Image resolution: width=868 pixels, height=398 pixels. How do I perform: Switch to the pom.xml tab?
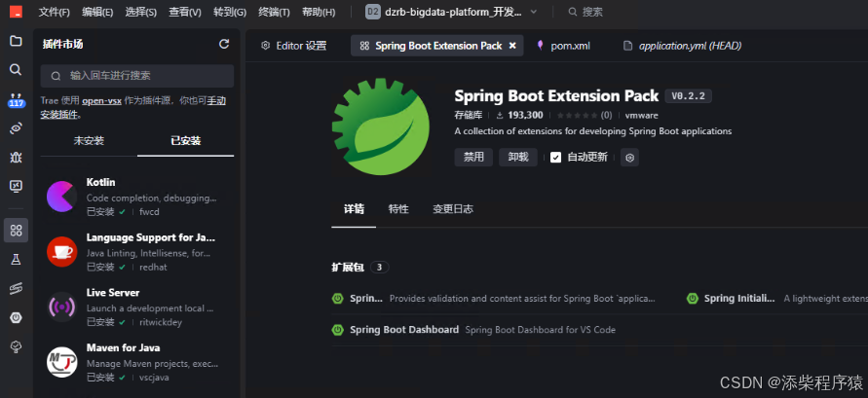563,46
